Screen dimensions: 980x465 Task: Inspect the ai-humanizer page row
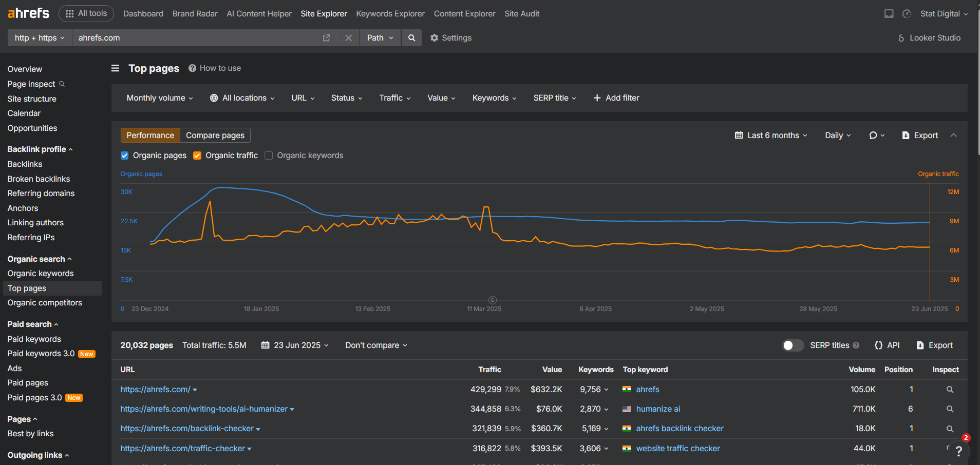pyautogui.click(x=950, y=409)
